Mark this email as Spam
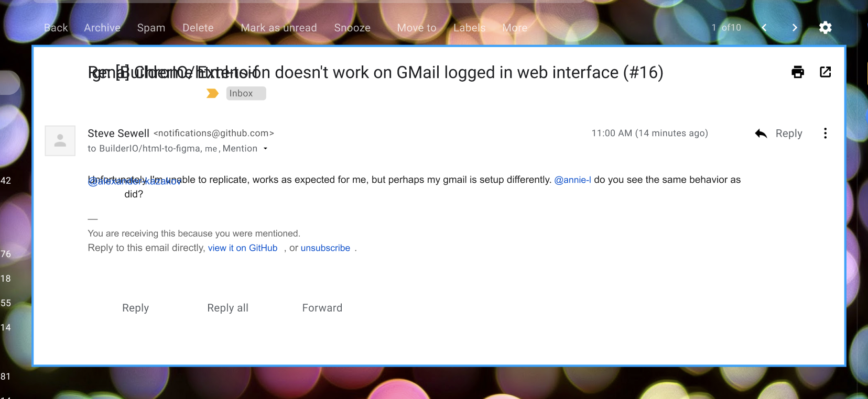Viewport: 868px width, 399px height. coord(151,27)
